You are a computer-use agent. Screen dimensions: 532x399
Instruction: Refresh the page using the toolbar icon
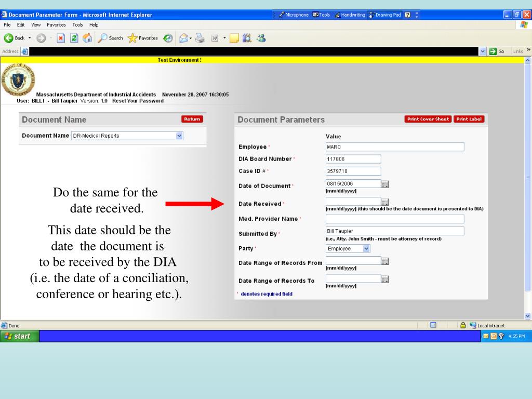(x=74, y=38)
